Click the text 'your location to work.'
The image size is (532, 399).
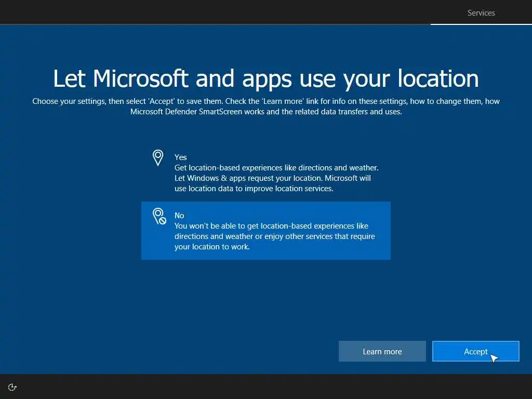212,247
